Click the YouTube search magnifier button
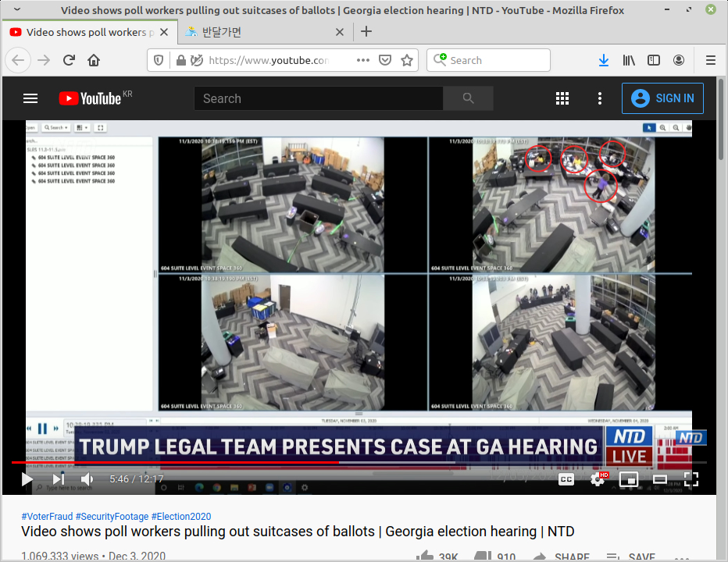728x562 pixels. [468, 98]
